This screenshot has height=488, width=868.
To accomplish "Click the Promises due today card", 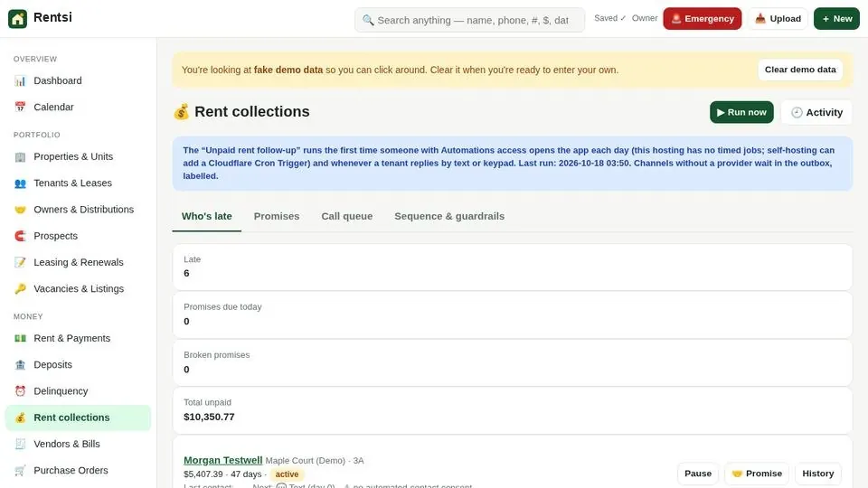I will click(x=513, y=314).
